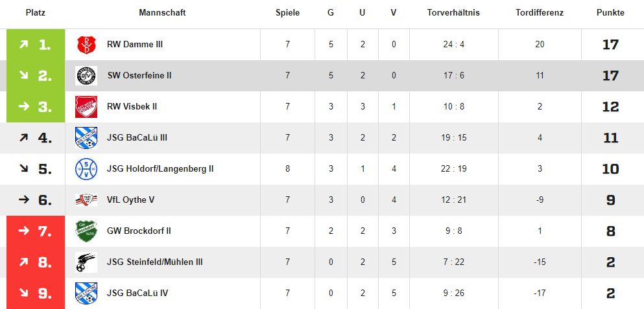Click the VfL Oythe V club logo
Viewport: 644px width, 309px height.
point(86,200)
